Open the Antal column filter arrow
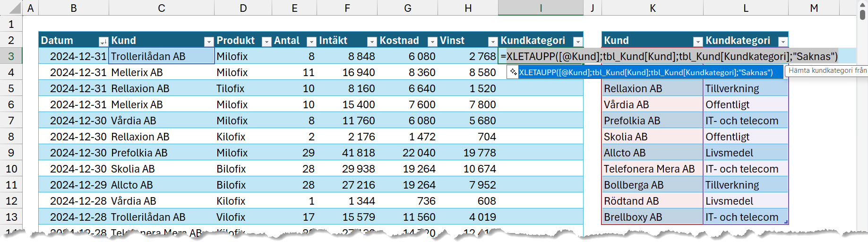868x242 pixels. pos(311,42)
